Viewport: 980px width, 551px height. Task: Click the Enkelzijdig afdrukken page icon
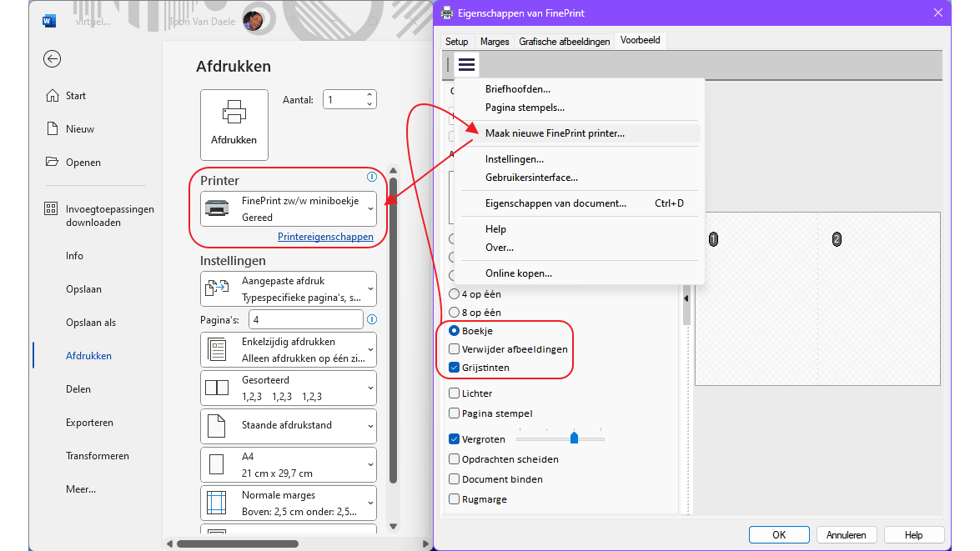[x=217, y=349]
